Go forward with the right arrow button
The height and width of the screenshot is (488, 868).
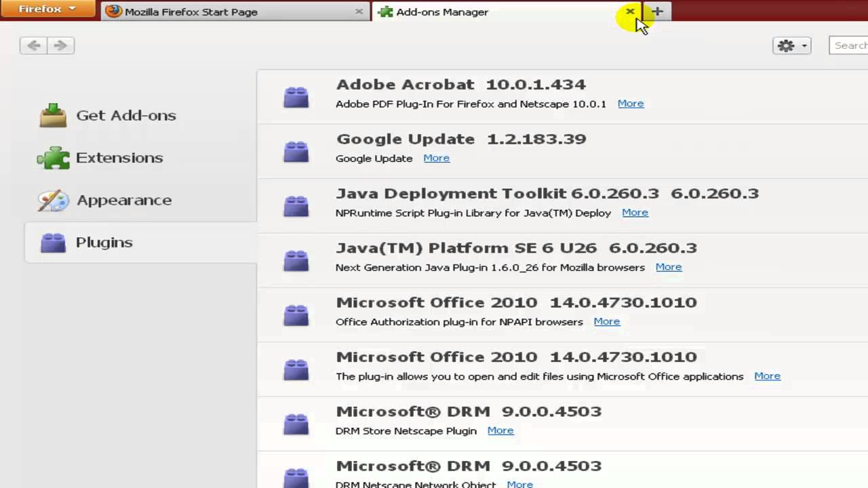coord(61,45)
